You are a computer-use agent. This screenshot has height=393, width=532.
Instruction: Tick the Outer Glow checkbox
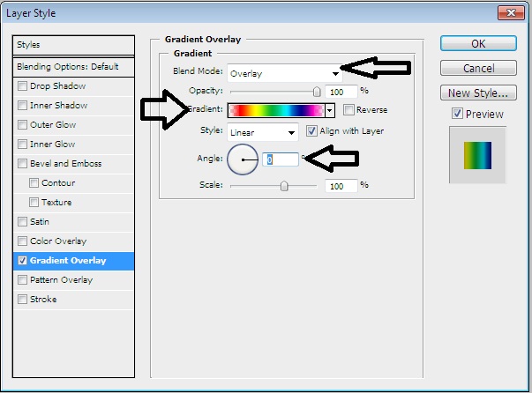click(22, 124)
